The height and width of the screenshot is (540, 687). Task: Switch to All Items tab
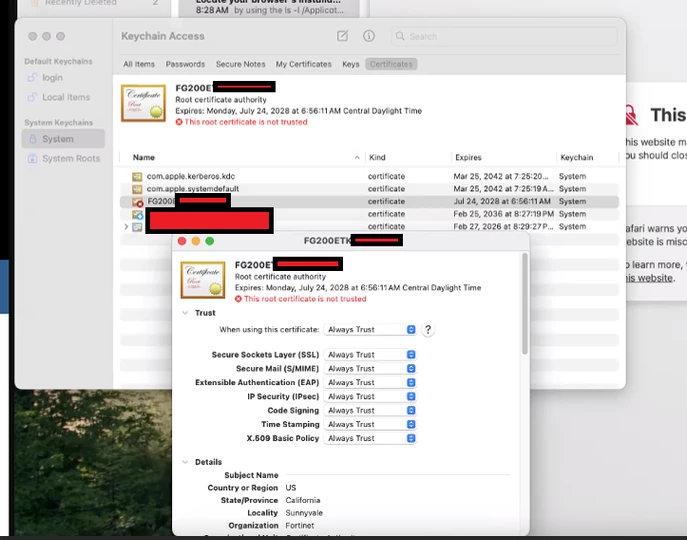coord(139,64)
